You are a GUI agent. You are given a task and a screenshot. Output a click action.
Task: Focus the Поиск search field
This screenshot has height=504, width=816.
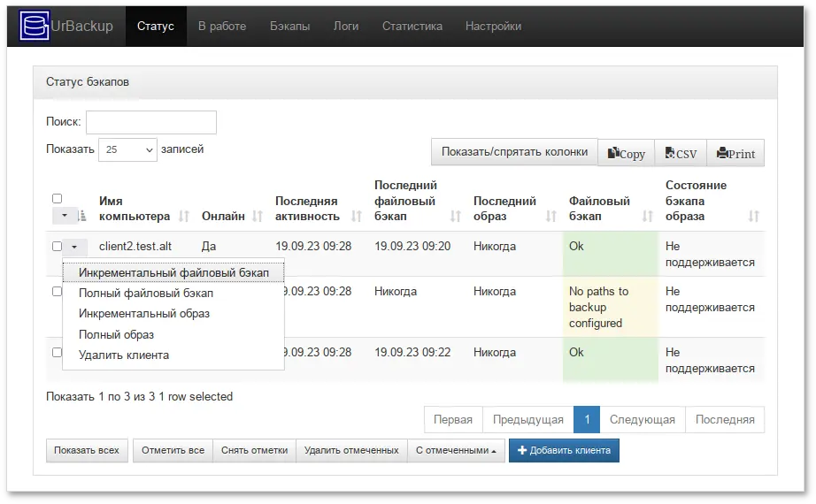coord(151,122)
